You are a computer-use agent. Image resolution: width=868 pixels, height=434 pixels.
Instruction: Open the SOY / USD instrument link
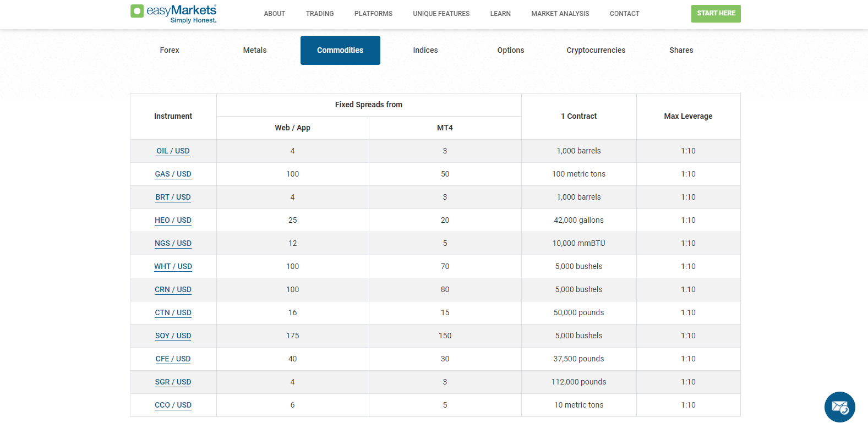[x=173, y=336]
